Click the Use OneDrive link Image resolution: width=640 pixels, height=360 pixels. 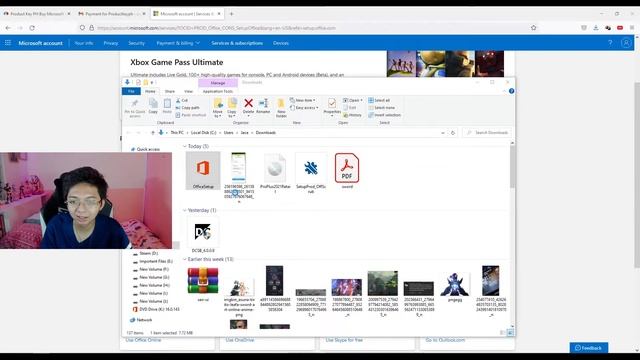point(240,340)
